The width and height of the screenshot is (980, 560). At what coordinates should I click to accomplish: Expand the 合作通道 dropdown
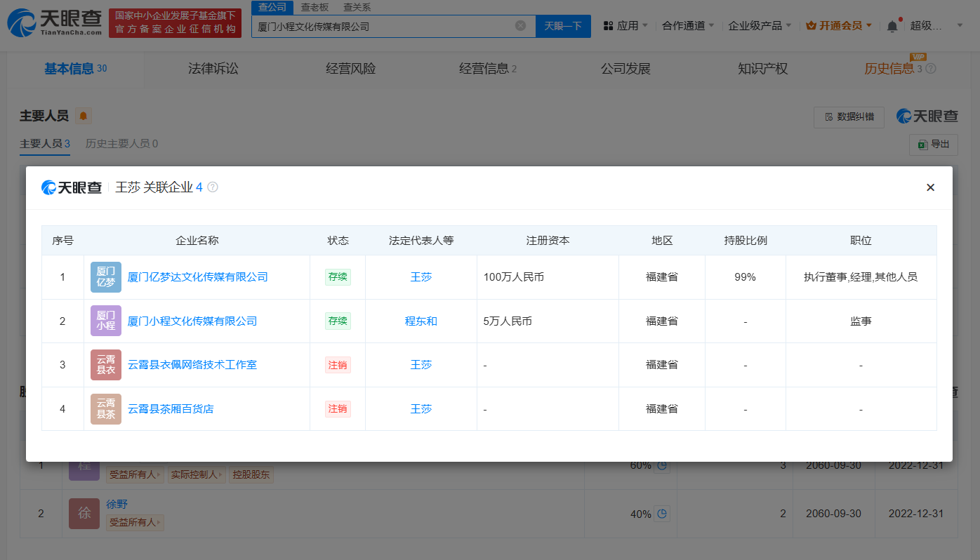point(688,26)
